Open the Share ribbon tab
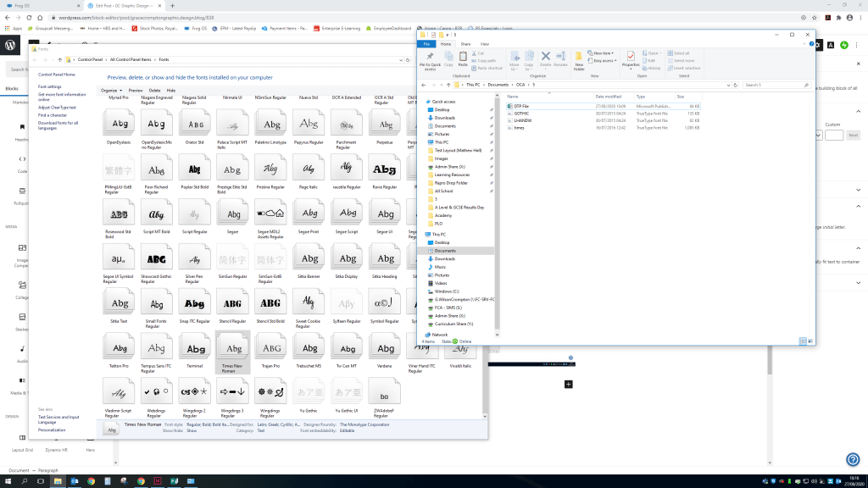Screen dimensions: 868x488 [x=465, y=44]
